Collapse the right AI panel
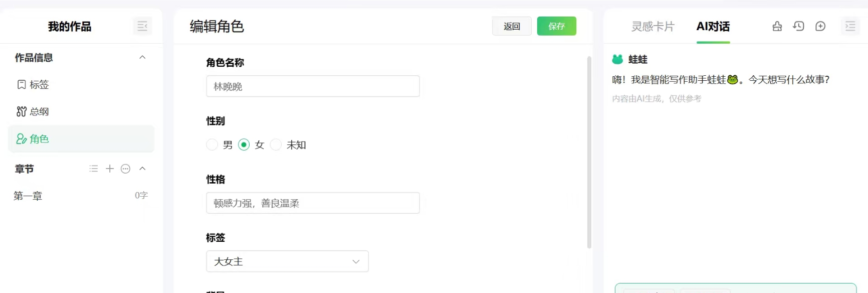Screen dimensions: 868x293 [x=850, y=26]
